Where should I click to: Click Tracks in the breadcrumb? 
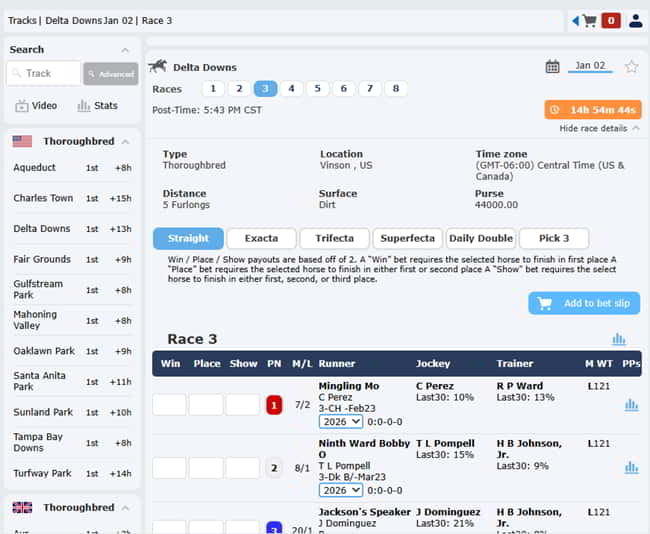[x=22, y=21]
